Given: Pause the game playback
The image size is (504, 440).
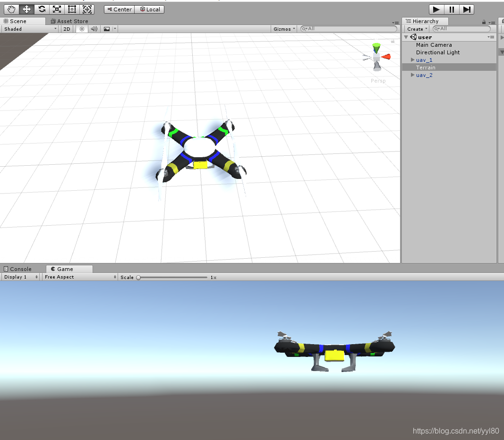Looking at the screenshot, I should (x=452, y=9).
